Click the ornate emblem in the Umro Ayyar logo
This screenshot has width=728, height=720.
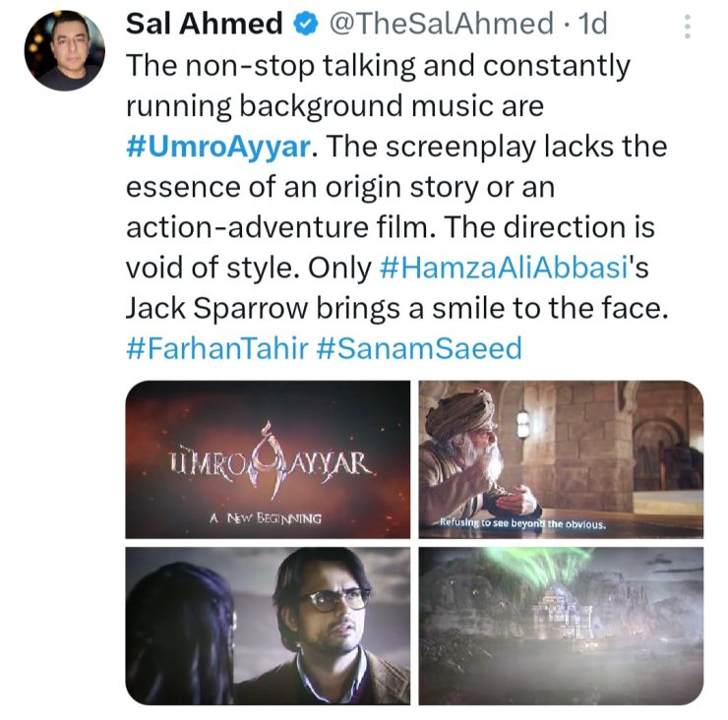266,457
